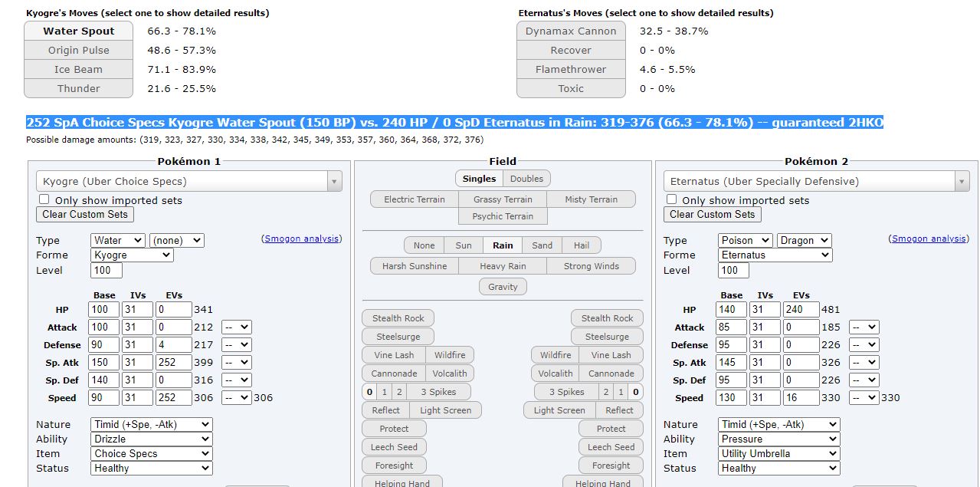Open Kyogre's Choice Specs item dropdown
This screenshot has height=487, width=980.
pyautogui.click(x=151, y=453)
